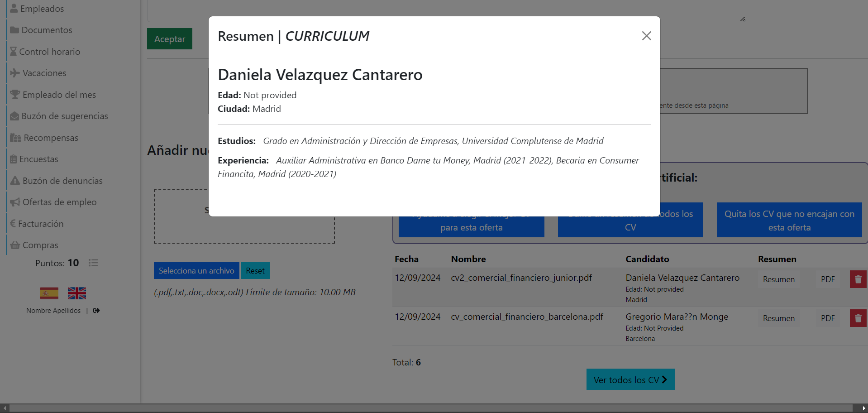Image resolution: width=868 pixels, height=413 pixels.
Task: Click the Encuestas clipboard icon
Action: 14,159
